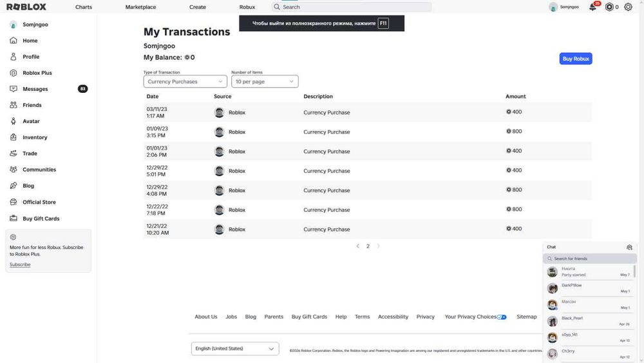Open DarkP1llow chat conversation
644x363 pixels.
point(590,288)
